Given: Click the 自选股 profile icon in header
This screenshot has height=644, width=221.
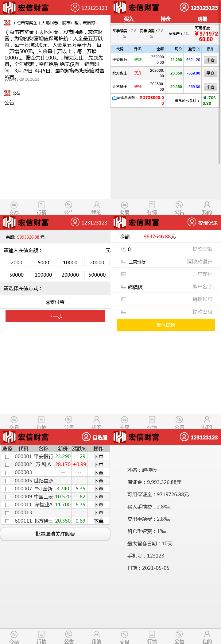Looking at the screenshot, I should coord(86,437).
